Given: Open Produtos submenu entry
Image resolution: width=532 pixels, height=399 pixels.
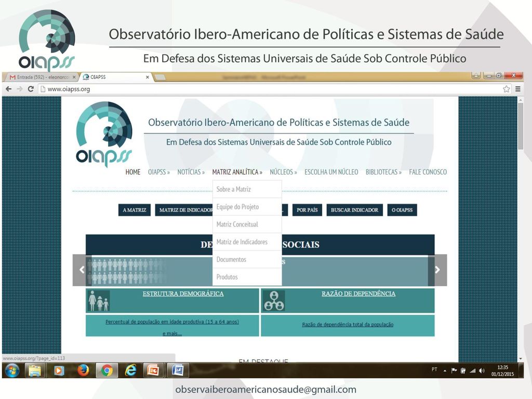Looking at the screenshot, I should pyautogui.click(x=247, y=277).
